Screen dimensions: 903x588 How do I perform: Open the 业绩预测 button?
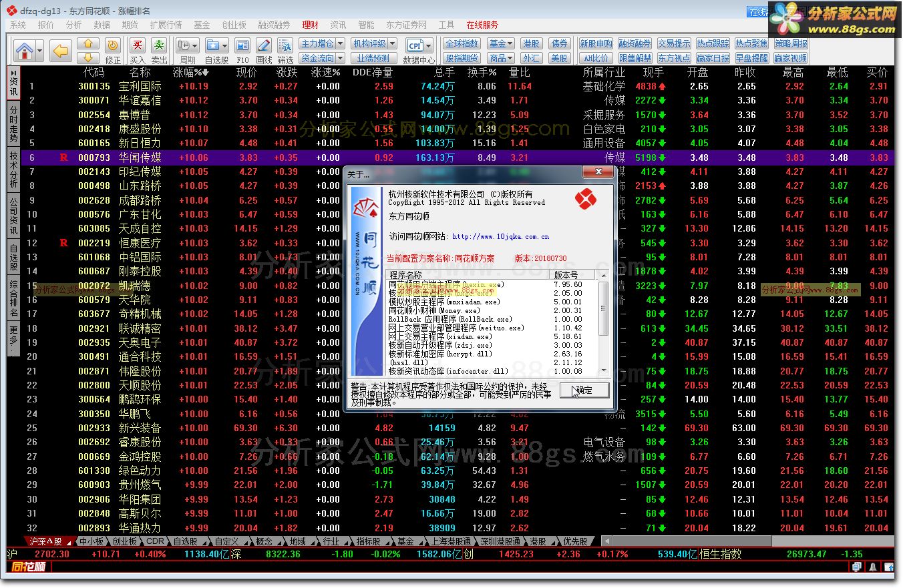click(x=373, y=58)
